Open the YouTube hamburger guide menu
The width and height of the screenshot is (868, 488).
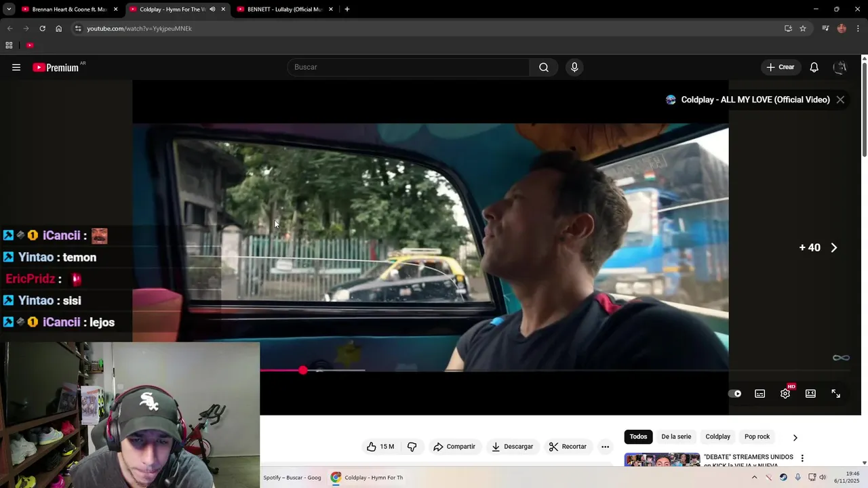click(16, 67)
